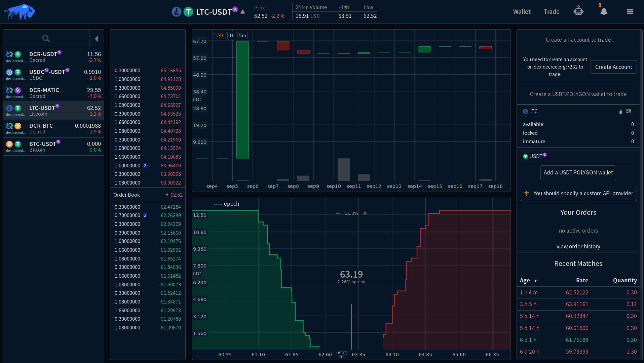
Task: Expand the LTC-USDT market selector arrow
Action: (243, 12)
